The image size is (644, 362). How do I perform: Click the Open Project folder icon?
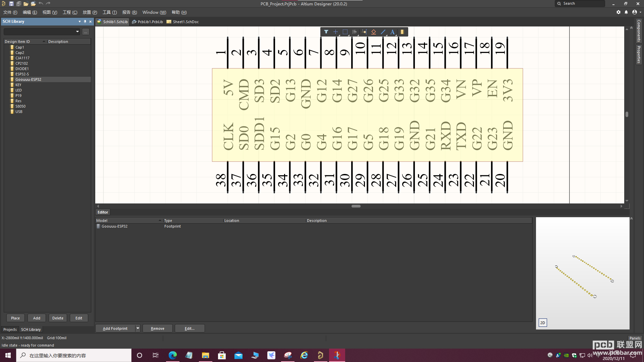[33, 4]
